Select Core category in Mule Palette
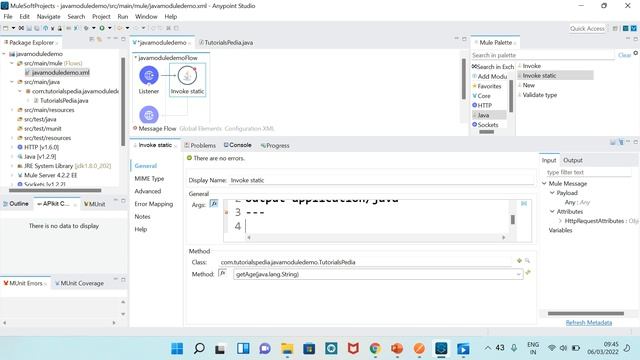640x360 pixels. tap(482, 96)
